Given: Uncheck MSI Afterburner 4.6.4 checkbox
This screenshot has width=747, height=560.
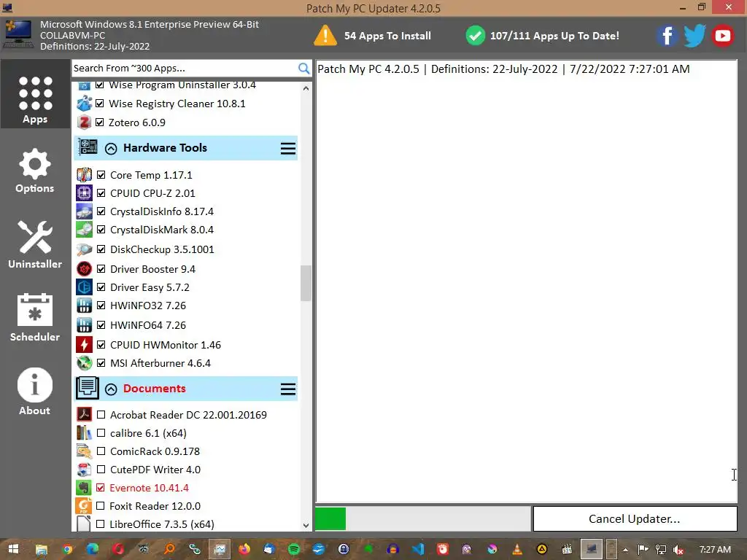Looking at the screenshot, I should click(x=101, y=363).
